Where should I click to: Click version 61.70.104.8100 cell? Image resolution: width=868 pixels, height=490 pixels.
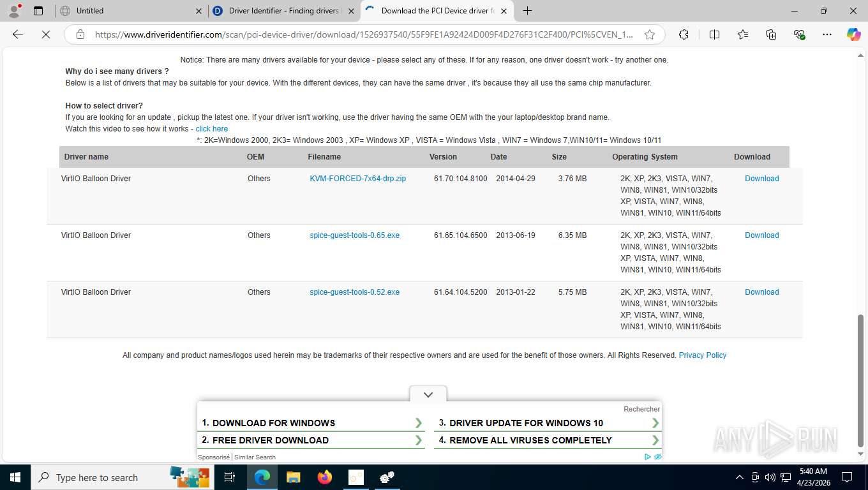[460, 179]
